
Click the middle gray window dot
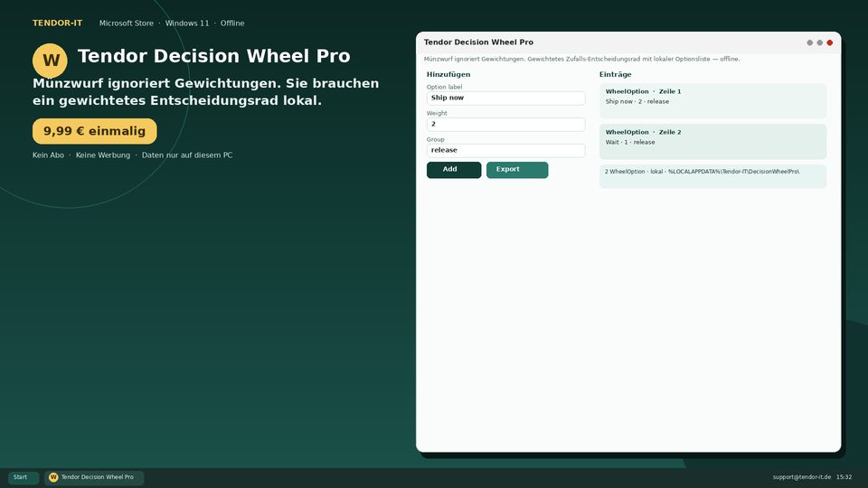click(x=820, y=42)
